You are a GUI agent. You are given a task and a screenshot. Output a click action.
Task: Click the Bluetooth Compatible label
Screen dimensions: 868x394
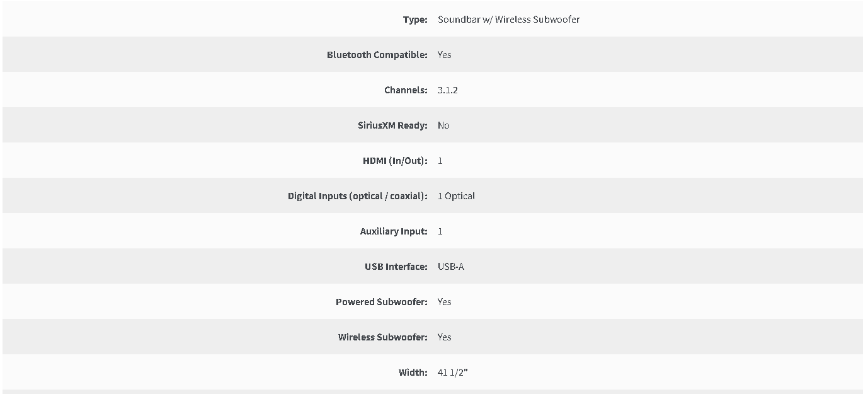click(377, 55)
